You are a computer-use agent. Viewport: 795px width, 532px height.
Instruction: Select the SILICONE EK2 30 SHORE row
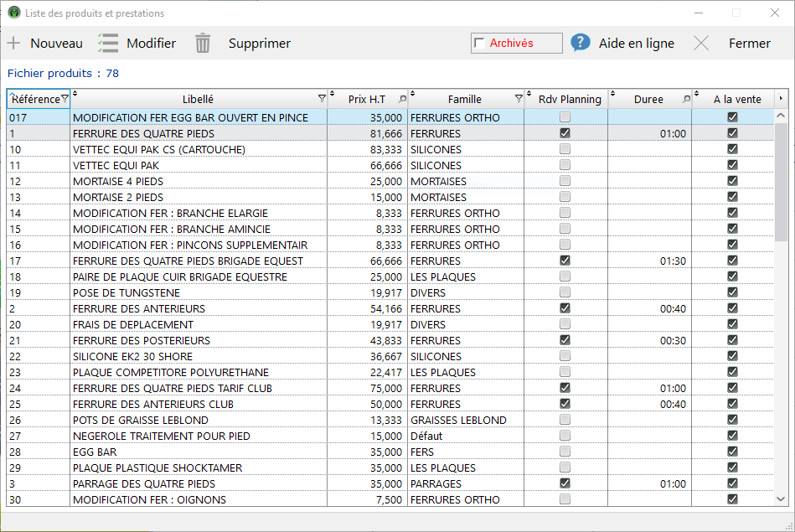(x=390, y=356)
